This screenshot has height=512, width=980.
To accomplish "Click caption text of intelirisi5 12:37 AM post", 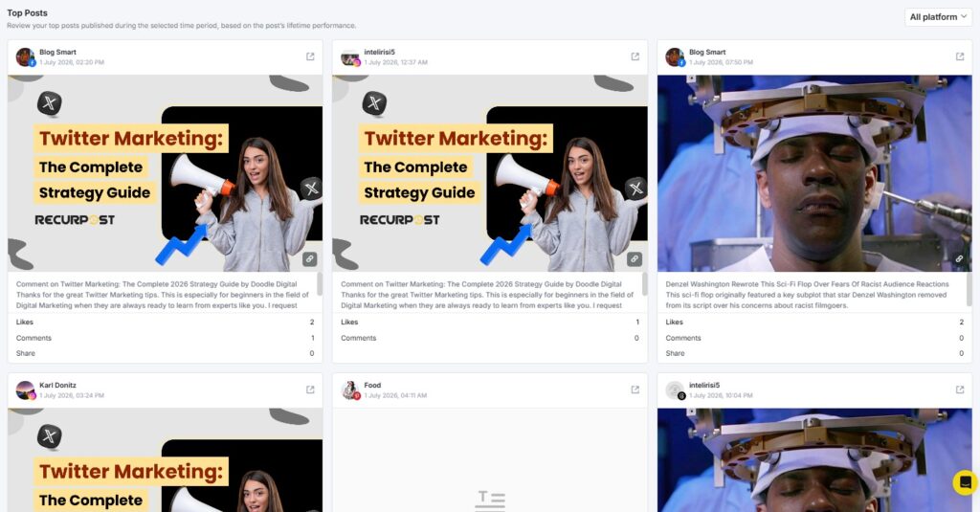I will pos(487,295).
